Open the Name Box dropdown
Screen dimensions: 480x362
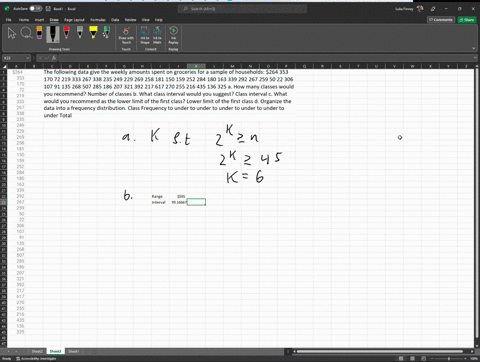tap(28, 58)
